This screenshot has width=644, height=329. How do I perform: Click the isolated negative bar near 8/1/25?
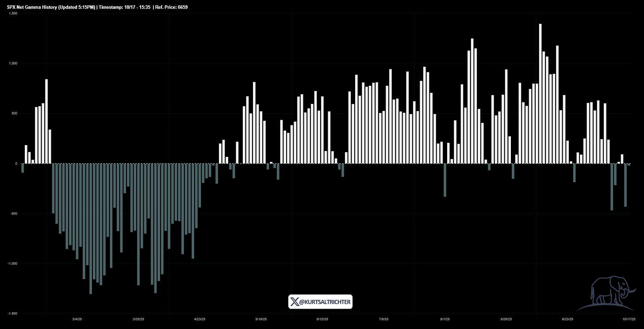tap(445, 180)
